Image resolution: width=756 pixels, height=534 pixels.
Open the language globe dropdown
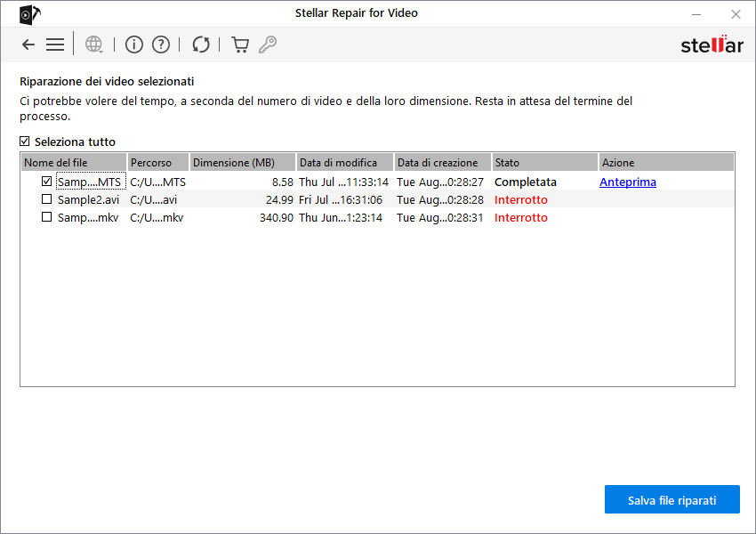[94, 44]
